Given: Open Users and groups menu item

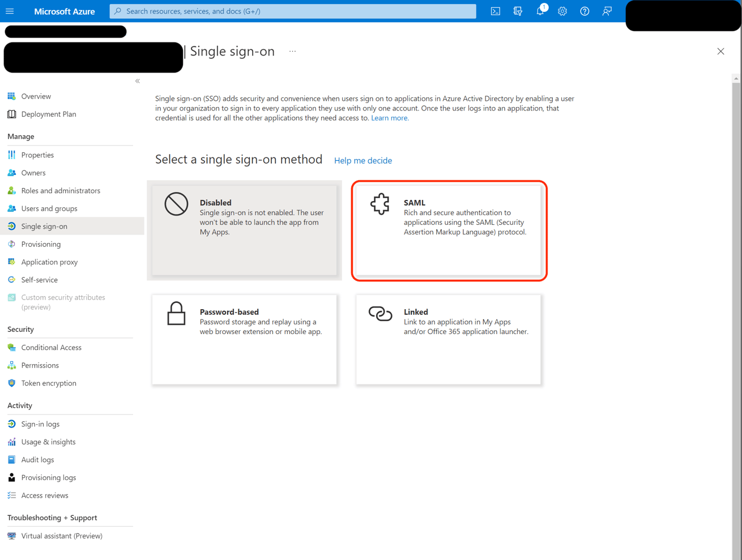Looking at the screenshot, I should pyautogui.click(x=49, y=208).
